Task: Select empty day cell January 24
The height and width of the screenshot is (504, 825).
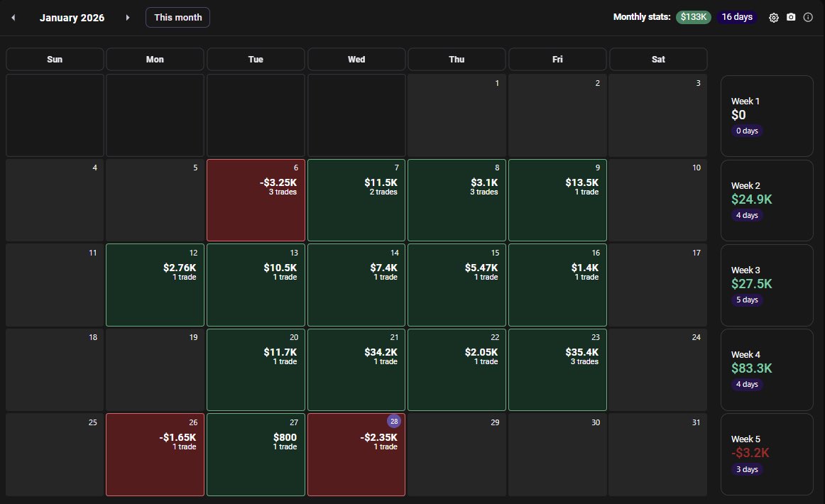Action: (x=658, y=369)
